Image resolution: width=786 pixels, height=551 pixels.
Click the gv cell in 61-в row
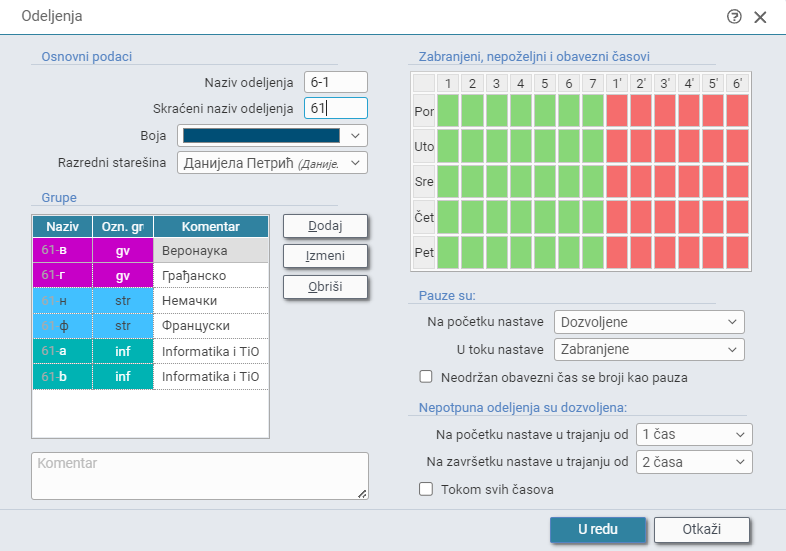[123, 250]
